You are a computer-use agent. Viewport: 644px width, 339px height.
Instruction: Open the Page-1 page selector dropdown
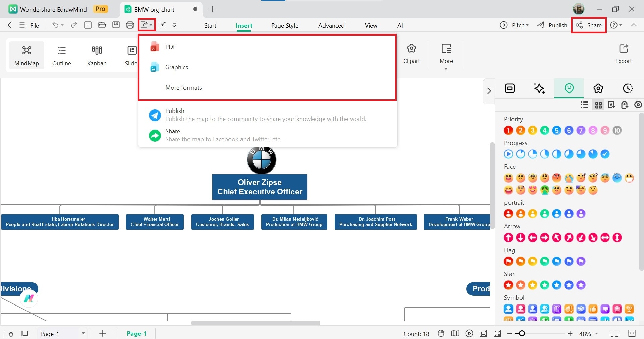click(x=83, y=333)
